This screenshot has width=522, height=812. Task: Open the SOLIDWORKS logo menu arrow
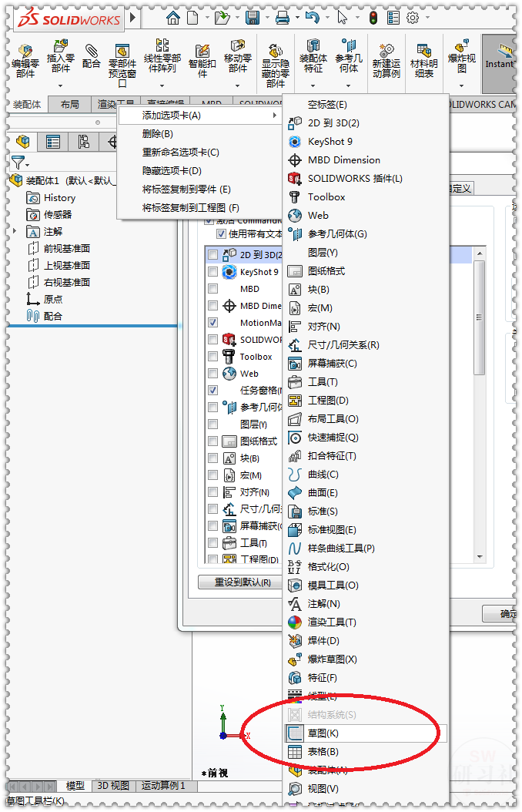tap(133, 18)
